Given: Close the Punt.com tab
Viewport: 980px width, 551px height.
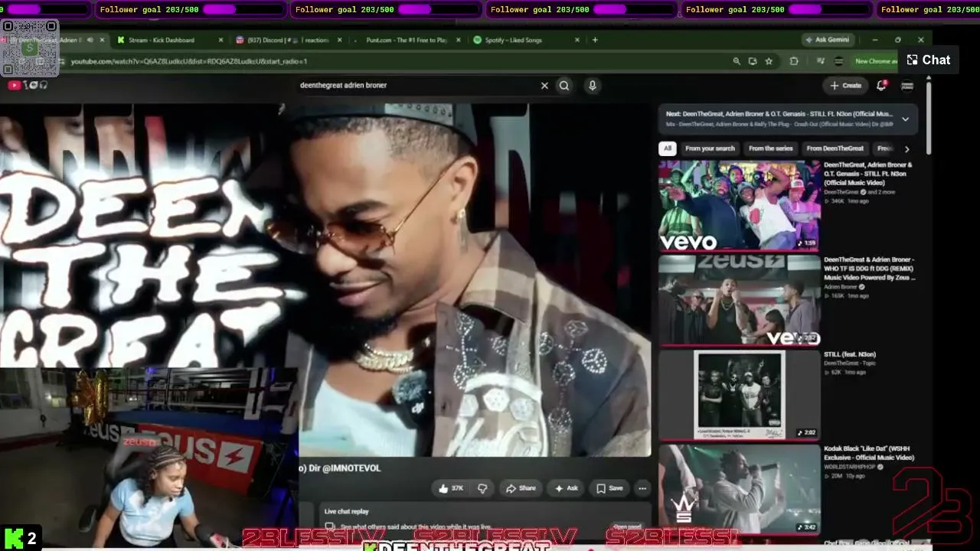Looking at the screenshot, I should [457, 40].
